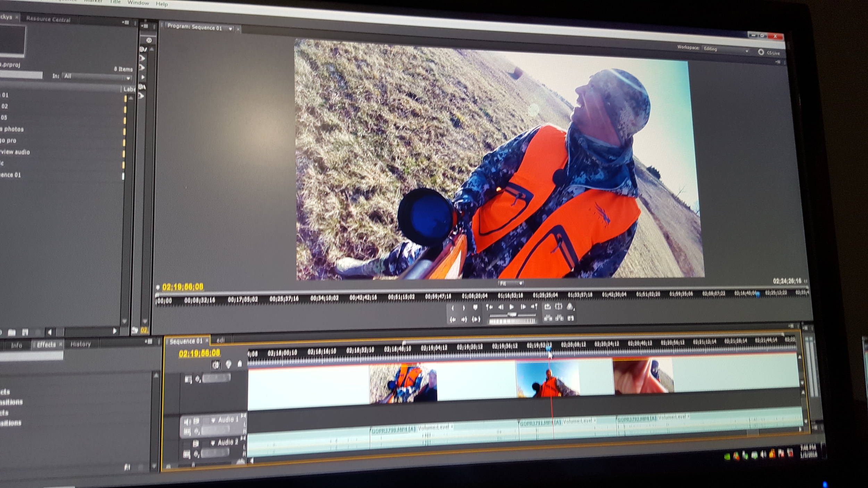Switch to the Effects tab
868x488 pixels.
[x=46, y=344]
